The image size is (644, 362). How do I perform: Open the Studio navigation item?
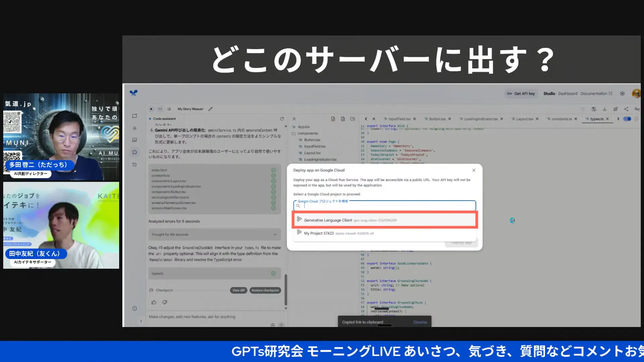tap(549, 94)
